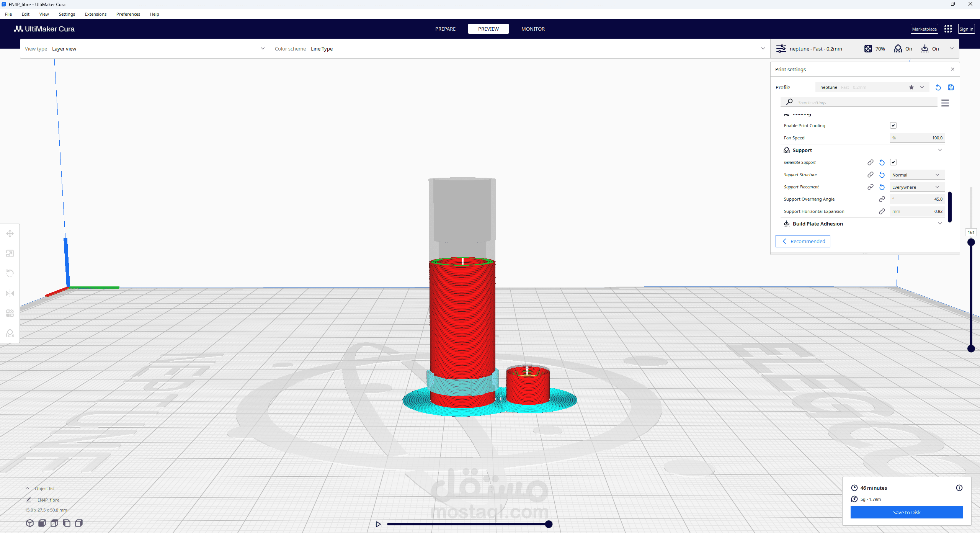Open the Help menu

pyautogui.click(x=155, y=14)
